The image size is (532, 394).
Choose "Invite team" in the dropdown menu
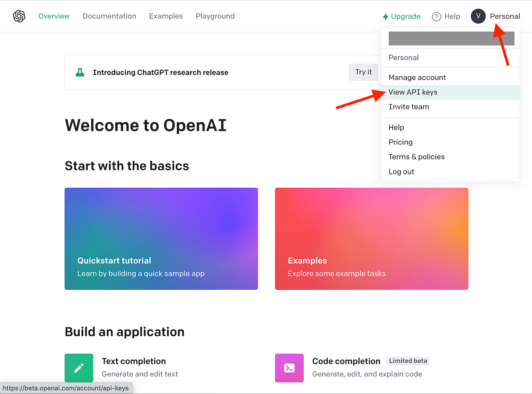[x=409, y=106]
